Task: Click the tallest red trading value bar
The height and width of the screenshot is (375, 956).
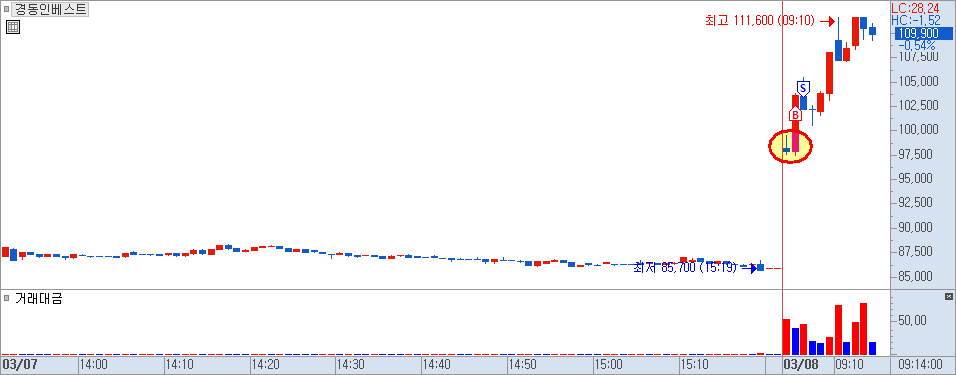Action: (x=863, y=329)
